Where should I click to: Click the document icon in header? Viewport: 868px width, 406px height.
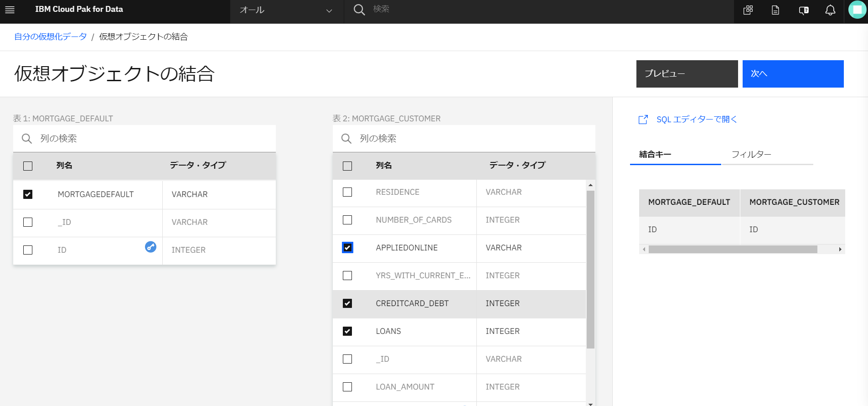775,10
